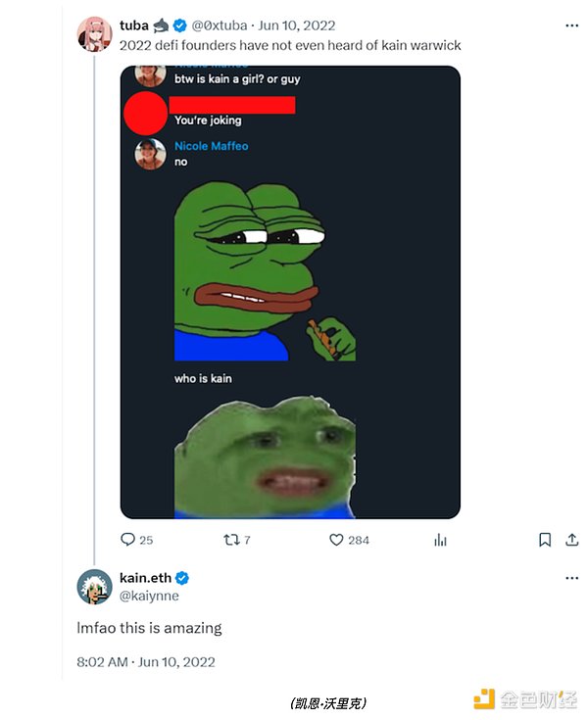Click the reply comment icon
588x720 pixels.
coord(127,540)
